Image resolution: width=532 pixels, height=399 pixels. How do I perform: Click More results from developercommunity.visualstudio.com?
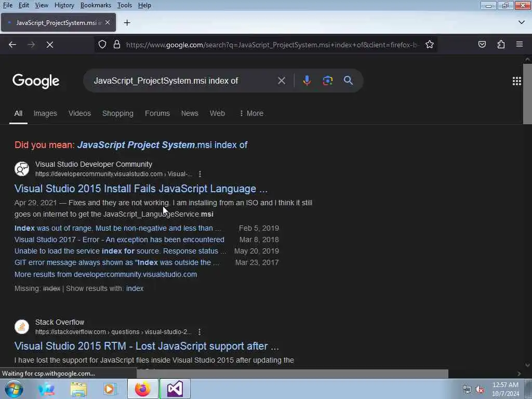(105, 274)
